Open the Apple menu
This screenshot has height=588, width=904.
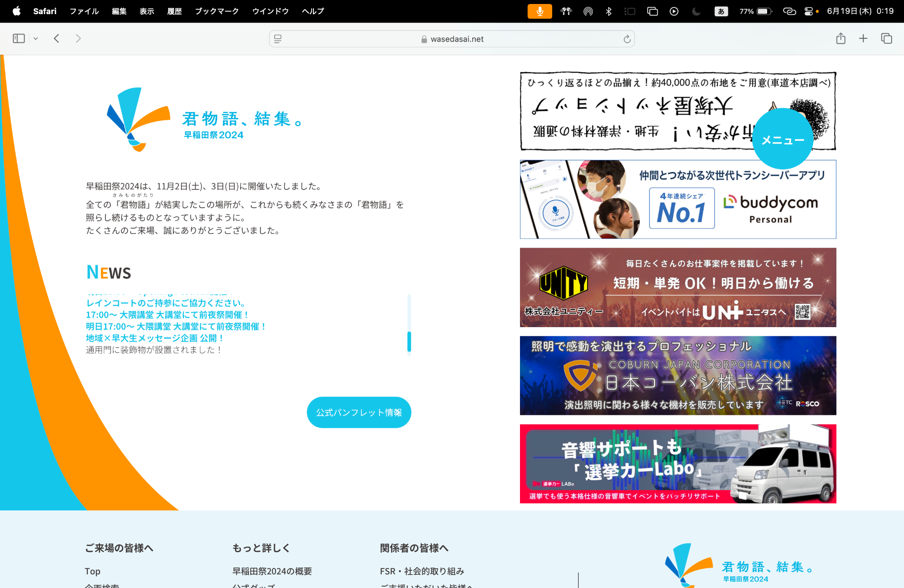(x=16, y=11)
